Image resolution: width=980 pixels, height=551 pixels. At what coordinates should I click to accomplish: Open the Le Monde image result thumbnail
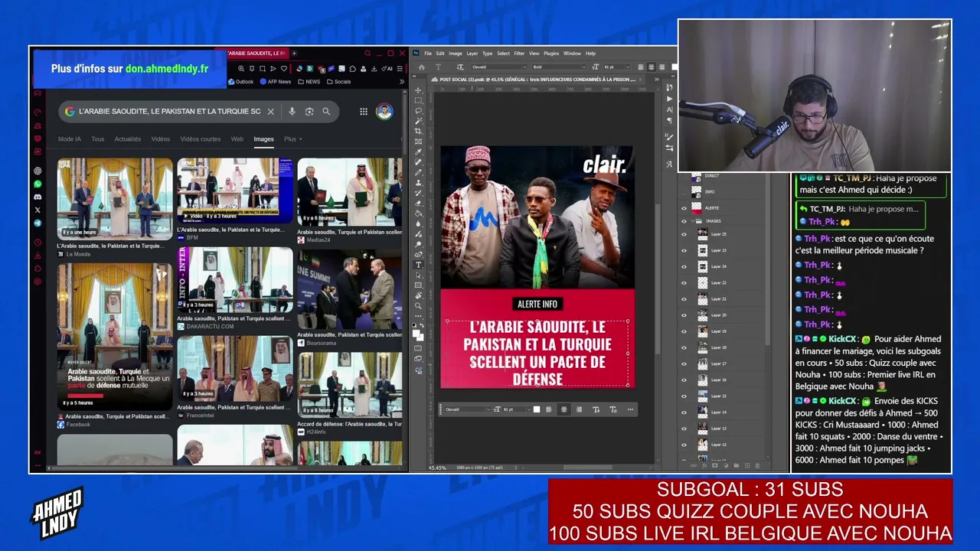click(x=115, y=201)
